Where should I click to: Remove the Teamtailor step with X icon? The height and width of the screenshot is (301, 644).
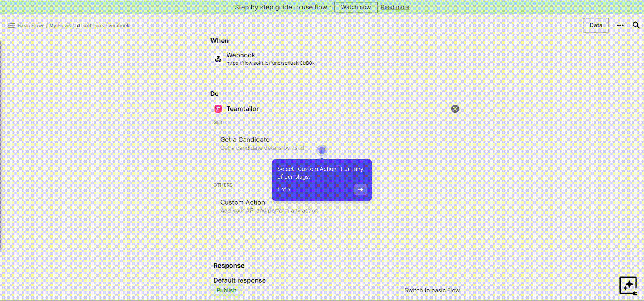(455, 109)
